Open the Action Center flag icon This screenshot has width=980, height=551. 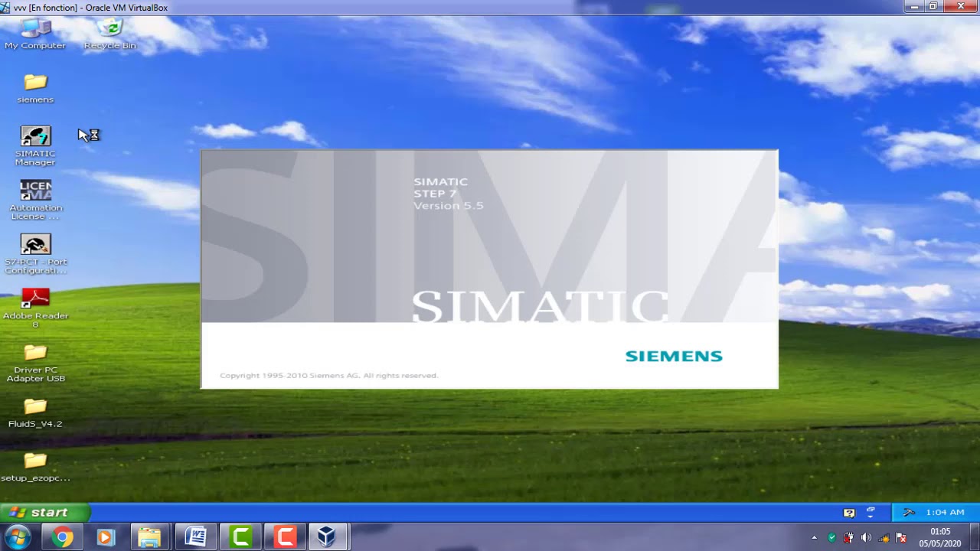click(901, 538)
